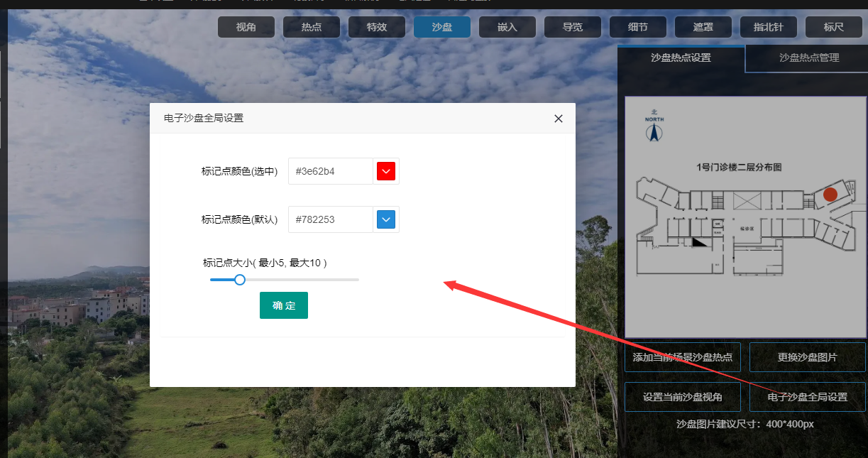
Task: Switch to the 沙盘热点设置 tab
Action: pos(681,58)
